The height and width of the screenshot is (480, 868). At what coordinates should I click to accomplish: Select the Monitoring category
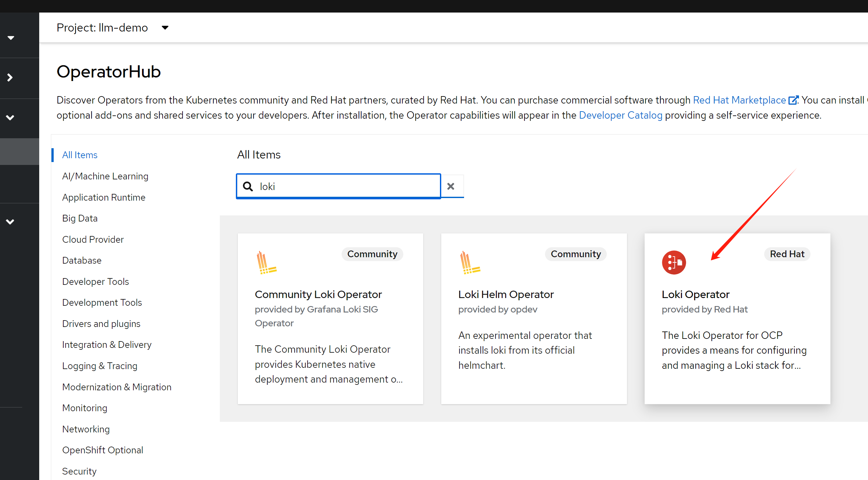click(85, 408)
